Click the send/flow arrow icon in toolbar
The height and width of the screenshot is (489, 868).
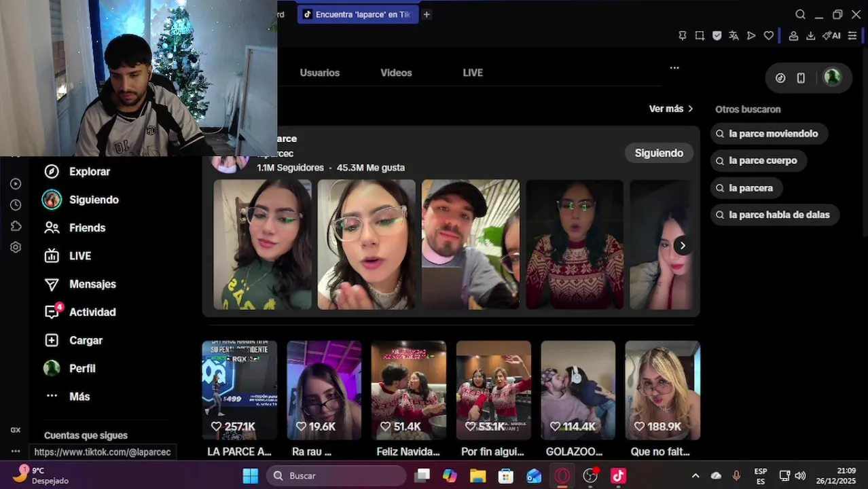click(x=751, y=36)
